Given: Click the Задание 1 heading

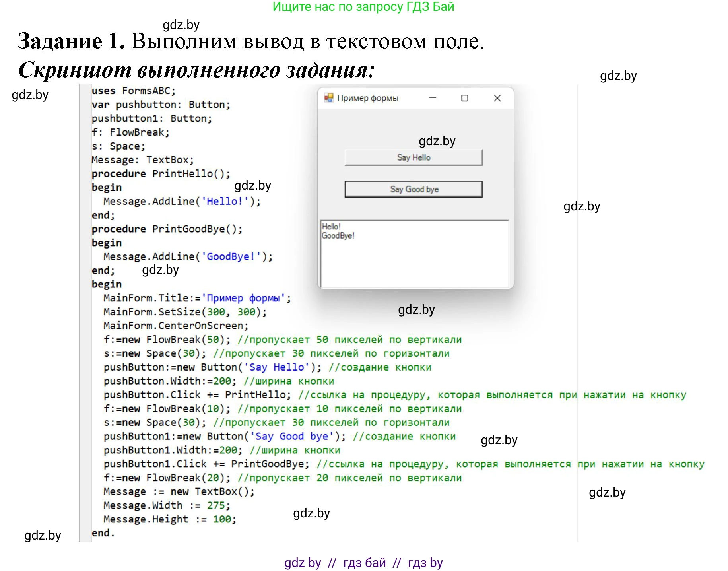Looking at the screenshot, I should (72, 41).
